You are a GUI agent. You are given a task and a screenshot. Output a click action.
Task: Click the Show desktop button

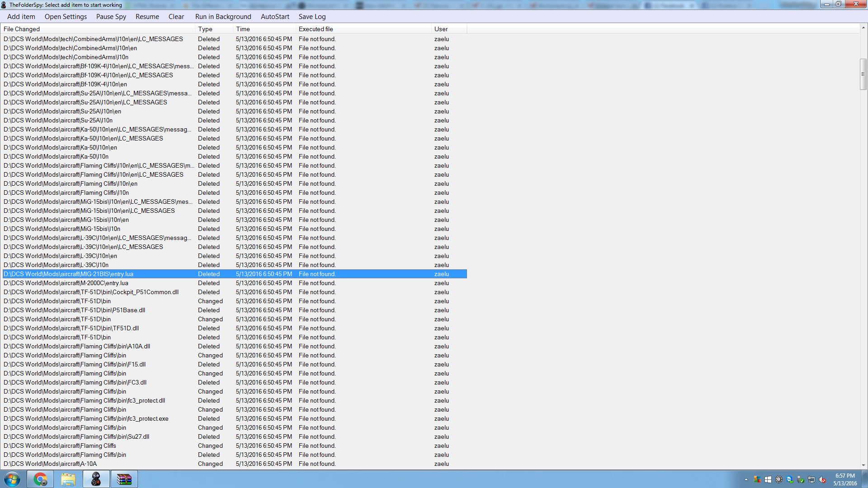(864, 479)
